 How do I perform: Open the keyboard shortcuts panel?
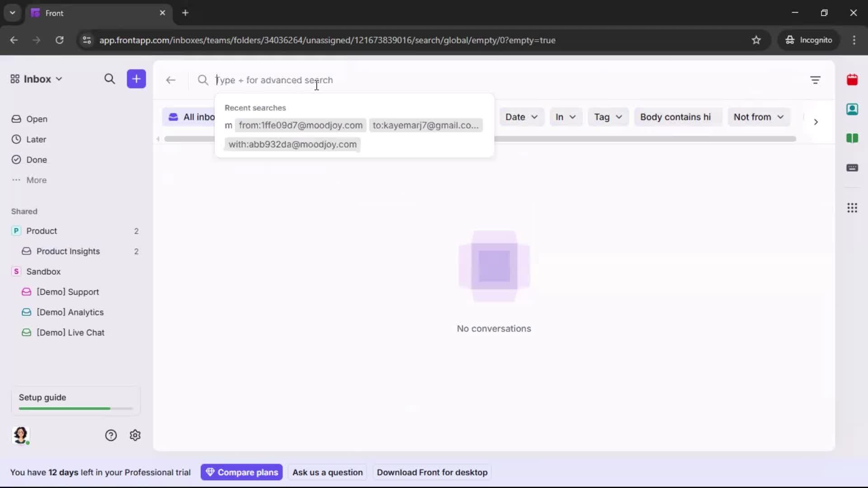tap(853, 168)
